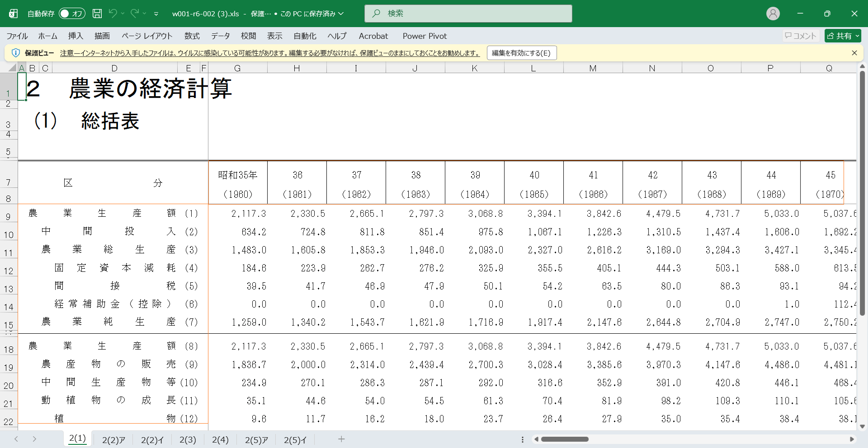868x448 pixels.
Task: Open the Power Pivot ribbon tab
Action: 424,36
